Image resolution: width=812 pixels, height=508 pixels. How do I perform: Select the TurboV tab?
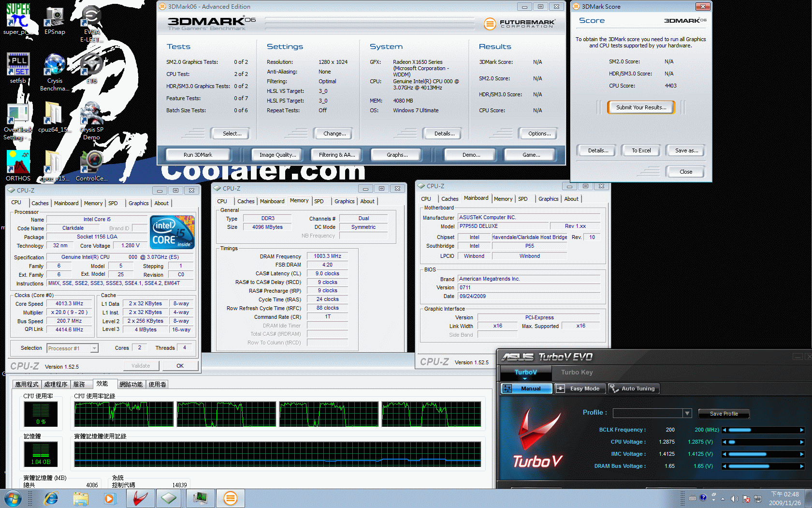point(525,372)
